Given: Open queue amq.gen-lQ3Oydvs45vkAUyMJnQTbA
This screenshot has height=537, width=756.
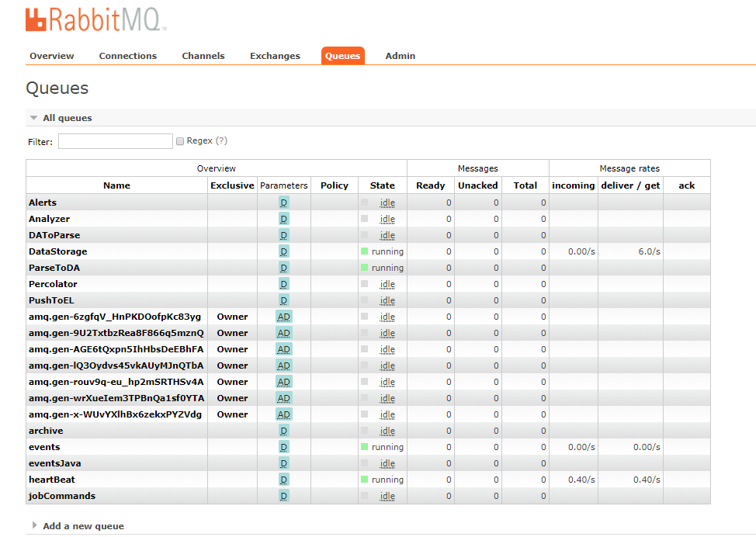Looking at the screenshot, I should pyautogui.click(x=116, y=366).
